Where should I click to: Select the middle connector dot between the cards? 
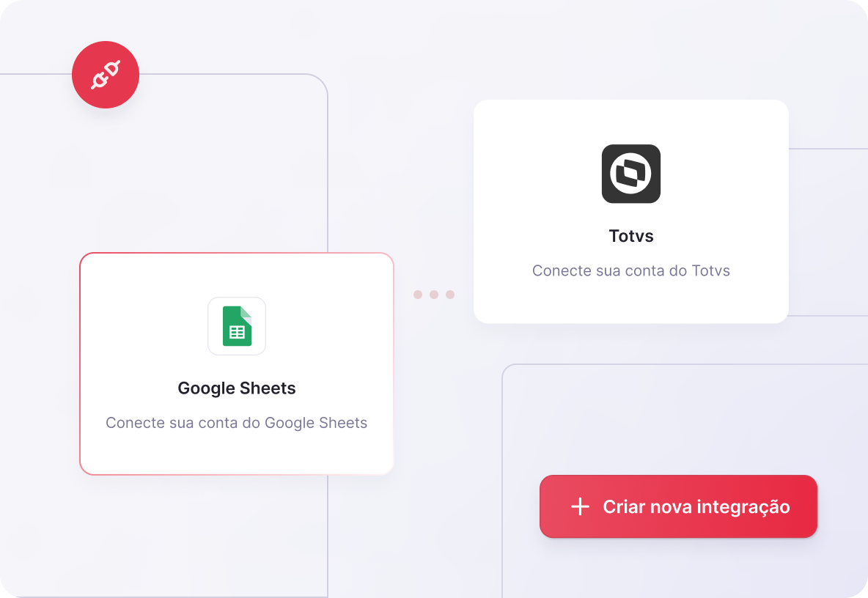click(434, 295)
